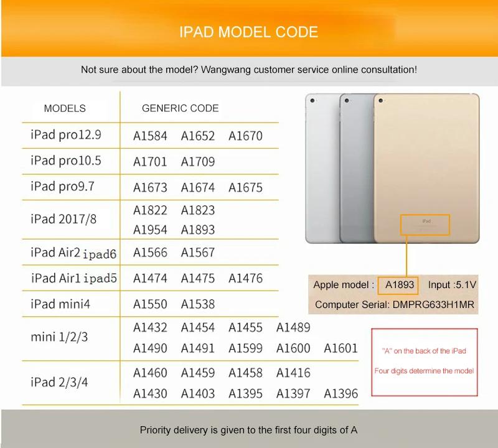Image resolution: width=498 pixels, height=448 pixels.
Task: Click code A1673
Action: 150,188
